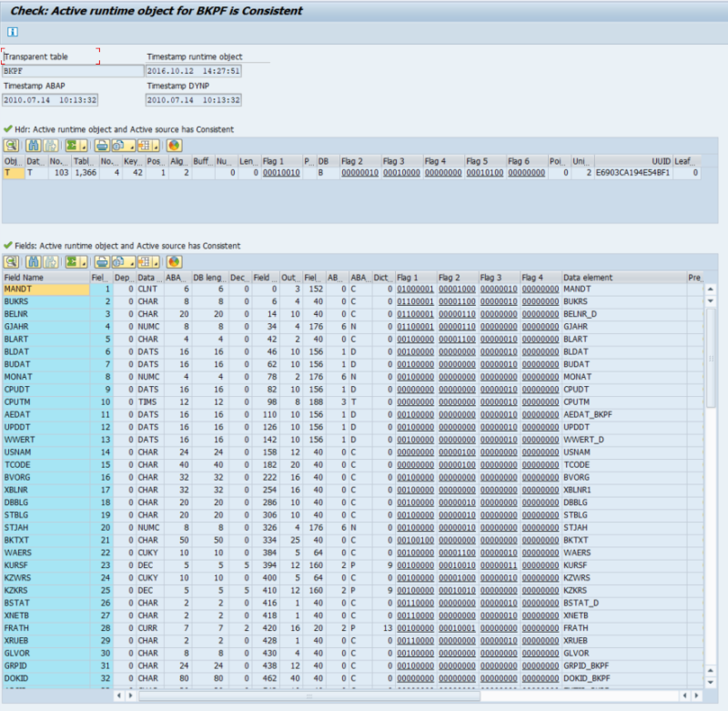Click the Find binoculars icon in the Fields toolbar
This screenshot has height=711, width=728.
point(33,262)
